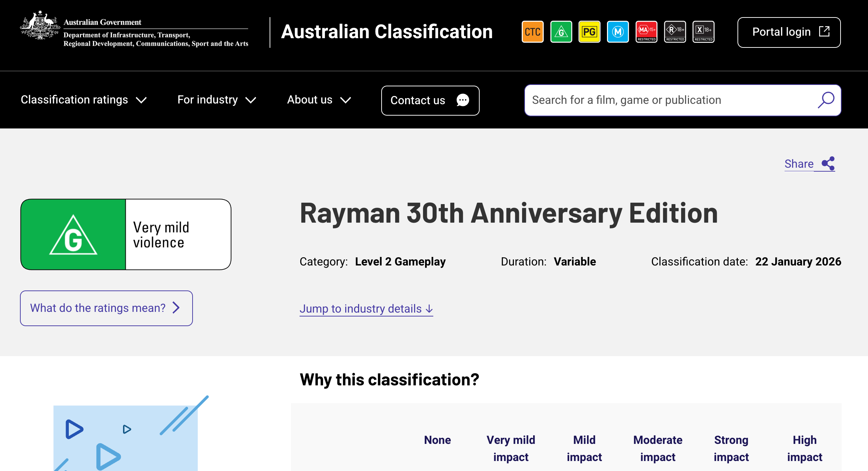868x471 pixels.
Task: Click the red MA15+ restricted icon
Action: coord(646,32)
